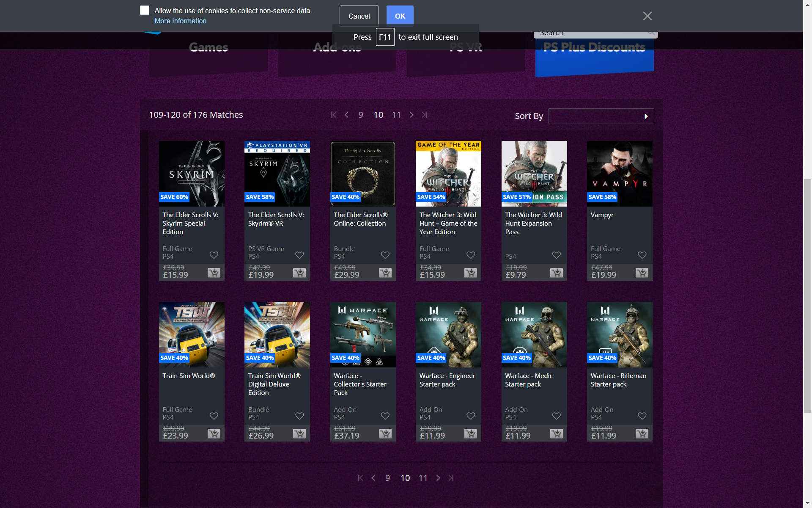Screen dimensions: 812x508
Task: Add Train Sim World full game to cart
Action: point(214,433)
